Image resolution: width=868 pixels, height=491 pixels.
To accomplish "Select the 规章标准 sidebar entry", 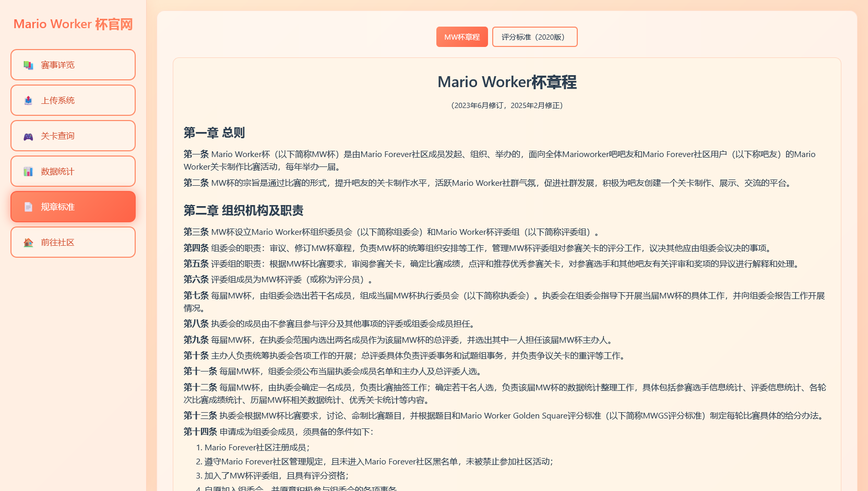I will click(73, 207).
